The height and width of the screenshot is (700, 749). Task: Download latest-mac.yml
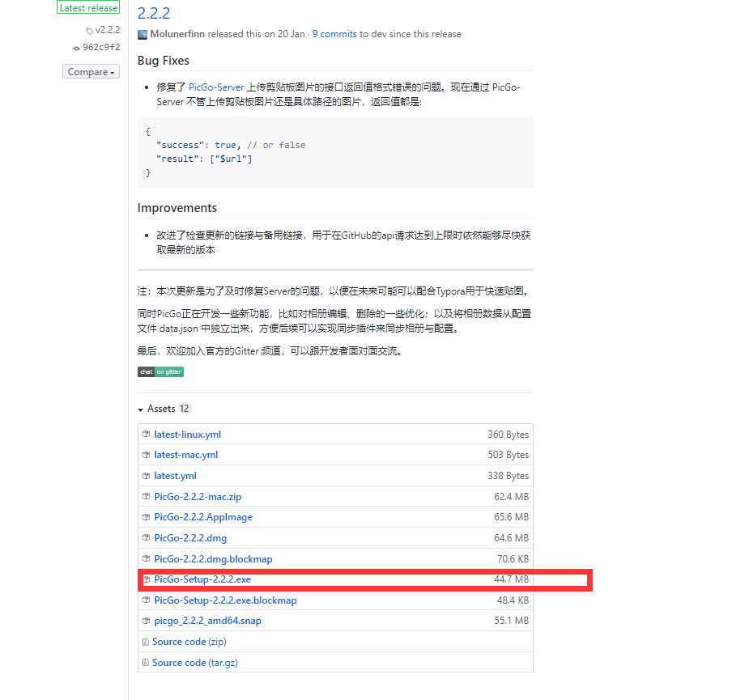click(x=185, y=455)
